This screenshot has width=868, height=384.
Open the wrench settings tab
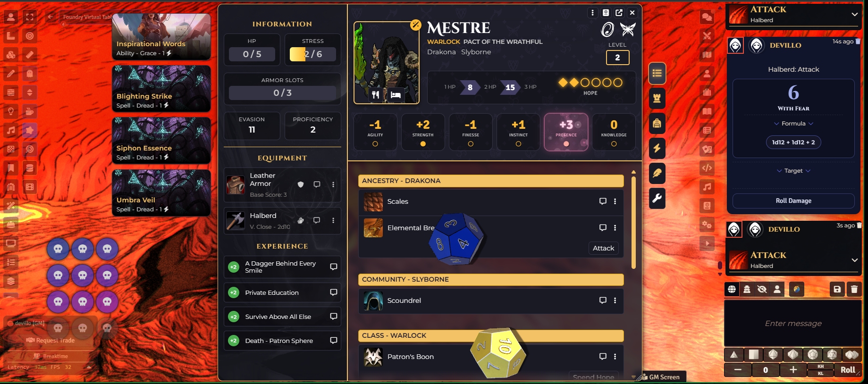[657, 198]
